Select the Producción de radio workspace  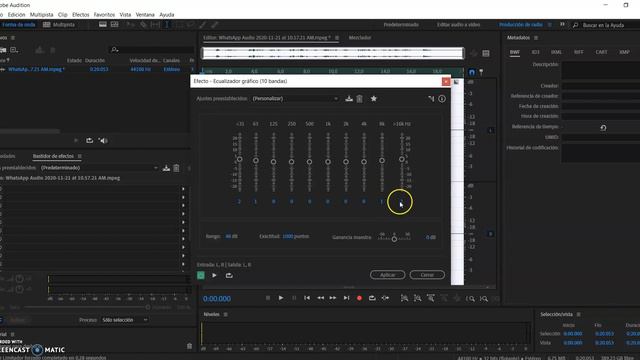pyautogui.click(x=520, y=25)
